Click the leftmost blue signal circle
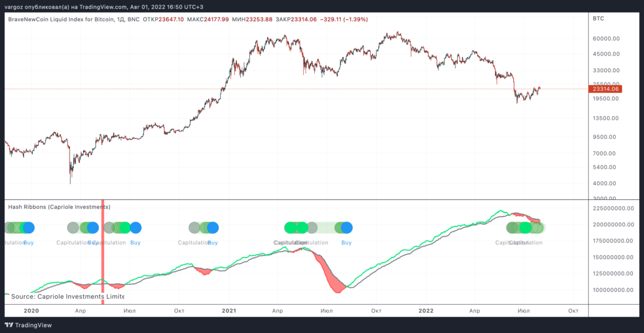Screen dimensions: 644x333 click(28, 227)
